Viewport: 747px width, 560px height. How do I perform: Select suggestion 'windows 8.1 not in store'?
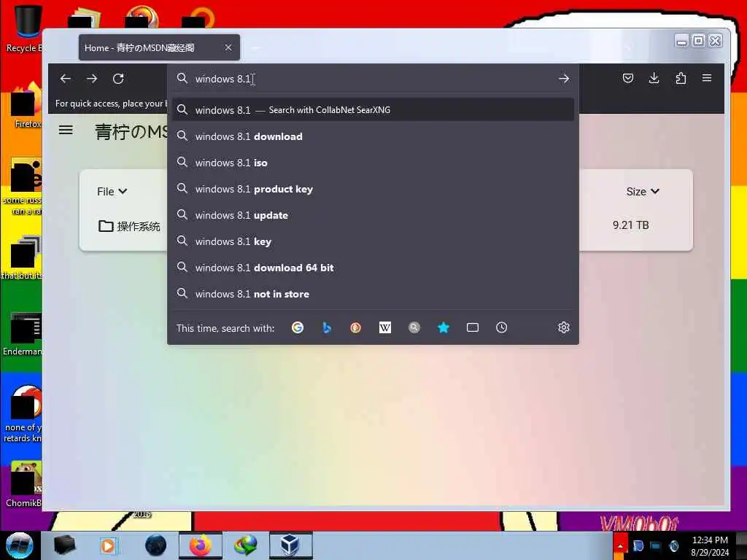click(373, 295)
